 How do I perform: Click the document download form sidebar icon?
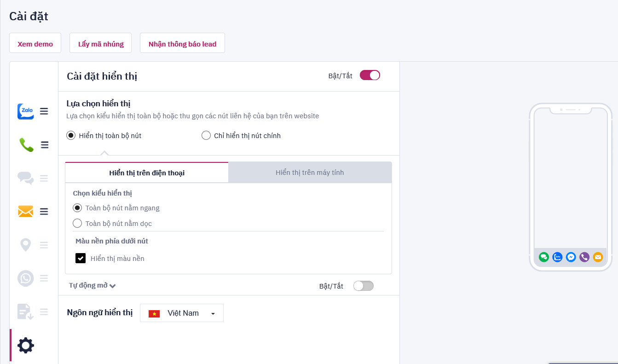coord(25,312)
